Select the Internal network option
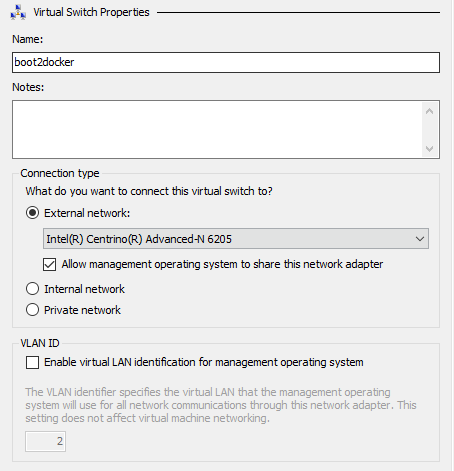The height and width of the screenshot is (471, 454). (x=33, y=289)
